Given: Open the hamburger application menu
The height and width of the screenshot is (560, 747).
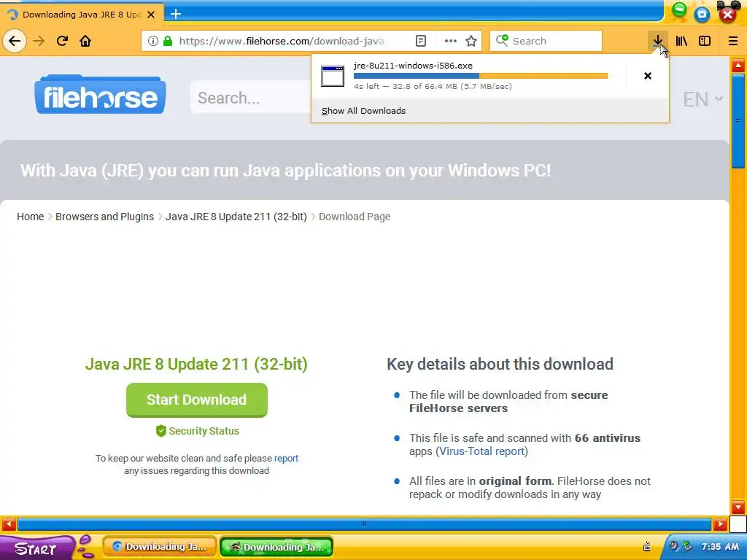Looking at the screenshot, I should 733,41.
